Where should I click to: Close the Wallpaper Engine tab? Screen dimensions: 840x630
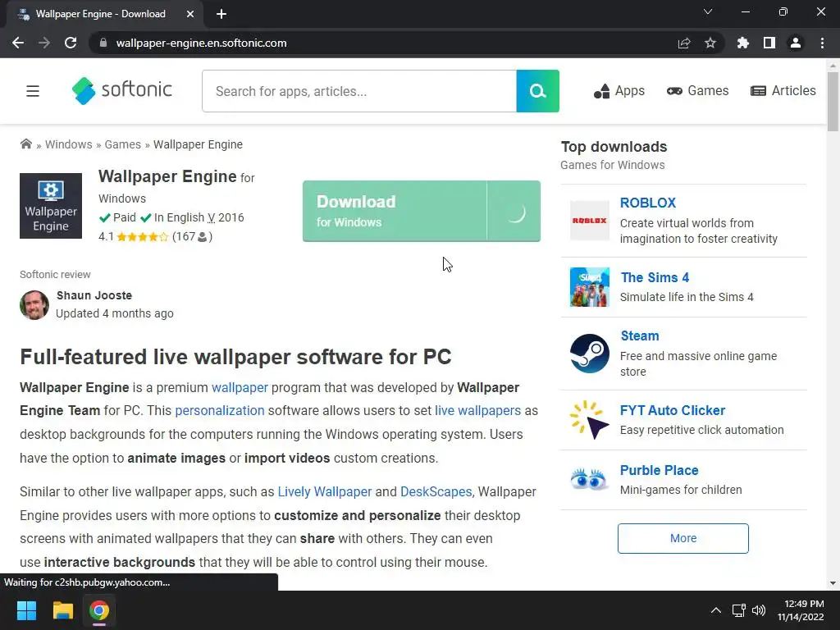pyautogui.click(x=190, y=14)
